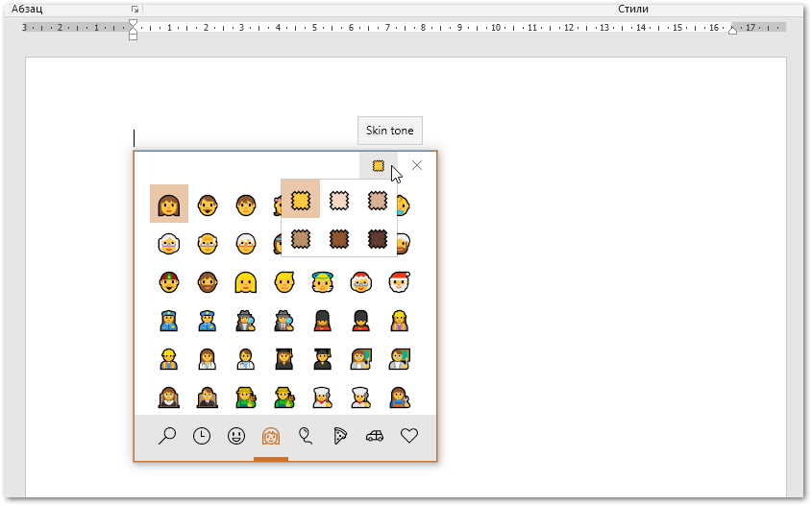Insert the male graduate student emoji

coord(322,359)
